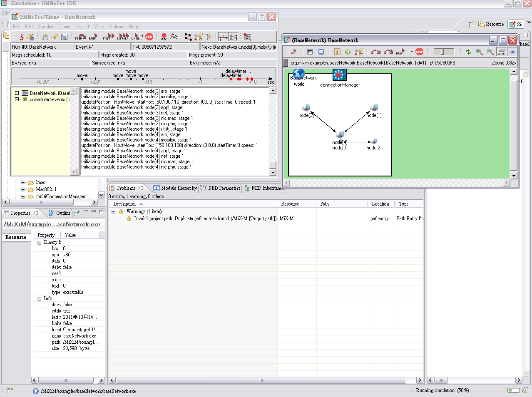Click the zoom out magnifier in BaseNetwork
Viewport: 532px width, 397px height.
pyautogui.click(x=490, y=52)
